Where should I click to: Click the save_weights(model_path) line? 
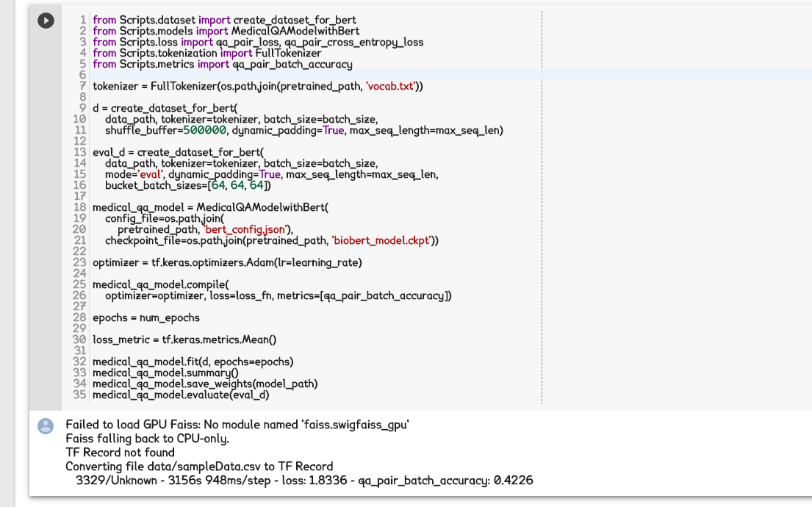pos(205,384)
